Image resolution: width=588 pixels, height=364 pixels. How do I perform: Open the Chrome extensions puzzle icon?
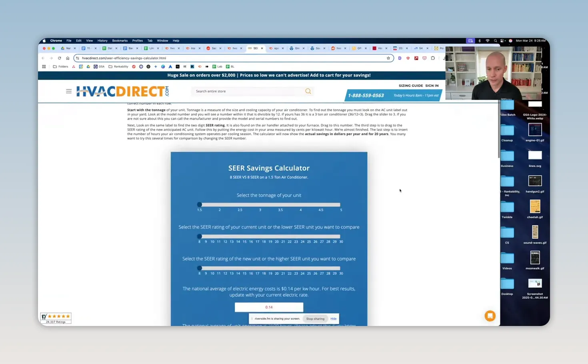click(x=433, y=58)
